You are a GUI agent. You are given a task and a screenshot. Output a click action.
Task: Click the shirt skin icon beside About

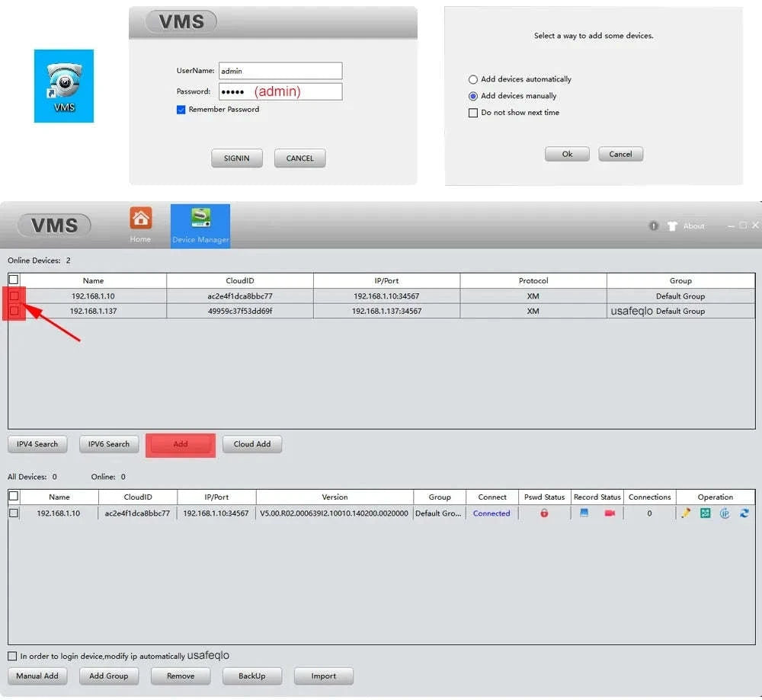click(x=672, y=226)
